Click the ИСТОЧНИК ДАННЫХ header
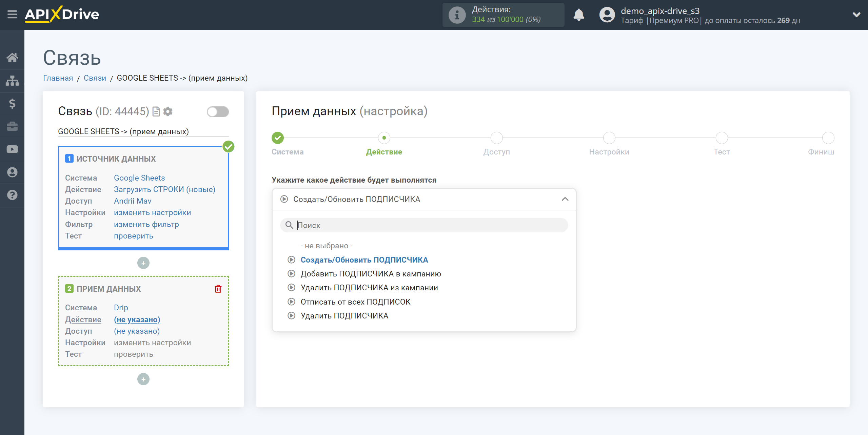Screen dimensions: 868x435 click(116, 159)
